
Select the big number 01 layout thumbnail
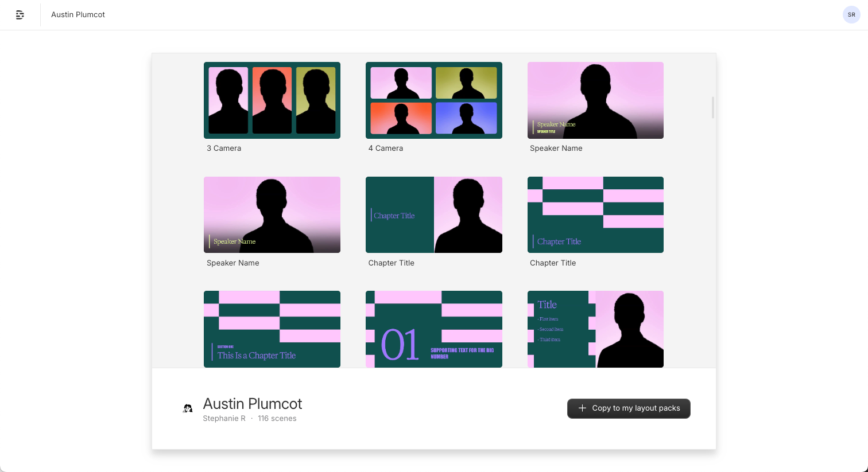(433, 329)
